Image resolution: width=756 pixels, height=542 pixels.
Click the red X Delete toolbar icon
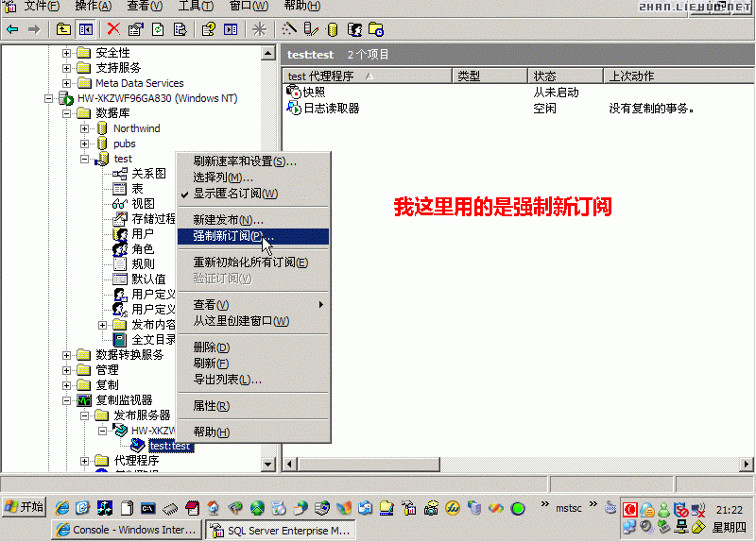(113, 29)
